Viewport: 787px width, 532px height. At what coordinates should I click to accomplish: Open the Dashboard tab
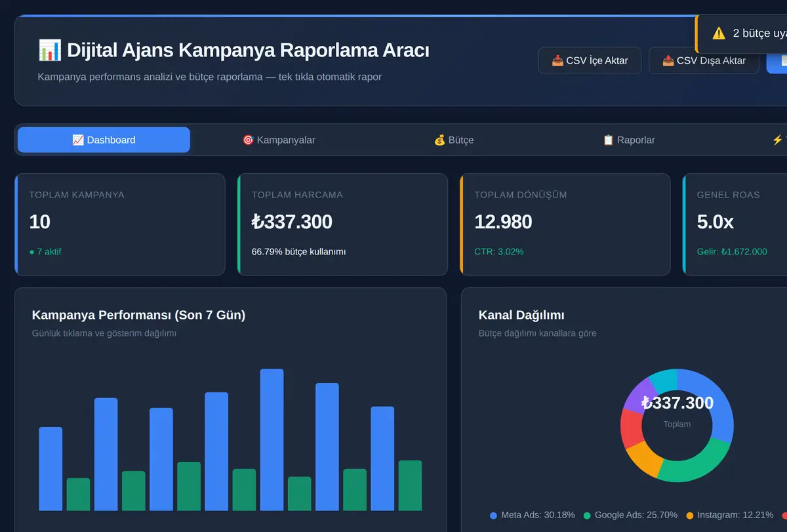pyautogui.click(x=104, y=140)
